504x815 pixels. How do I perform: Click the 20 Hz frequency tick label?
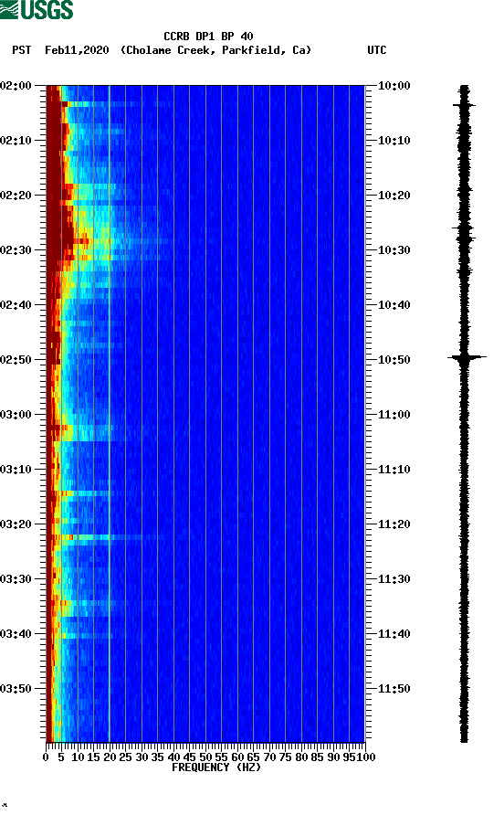(x=110, y=757)
